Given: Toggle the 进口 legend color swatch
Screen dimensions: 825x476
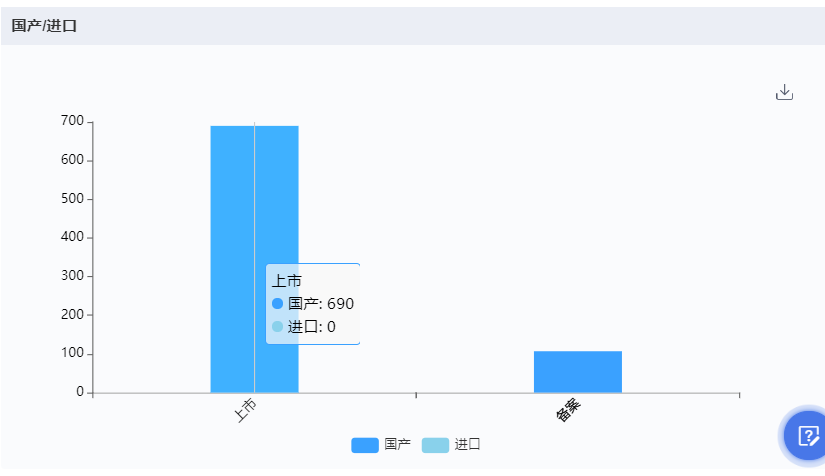Looking at the screenshot, I should (435, 445).
